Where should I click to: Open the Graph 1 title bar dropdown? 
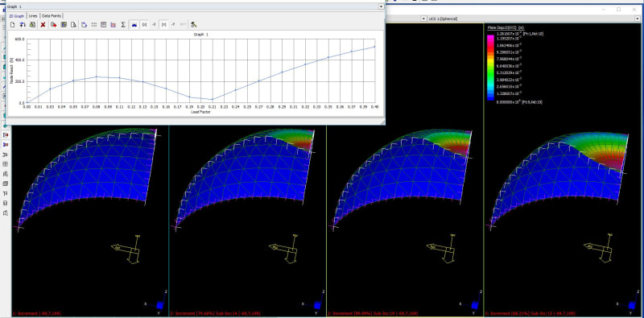pyautogui.click(x=381, y=6)
